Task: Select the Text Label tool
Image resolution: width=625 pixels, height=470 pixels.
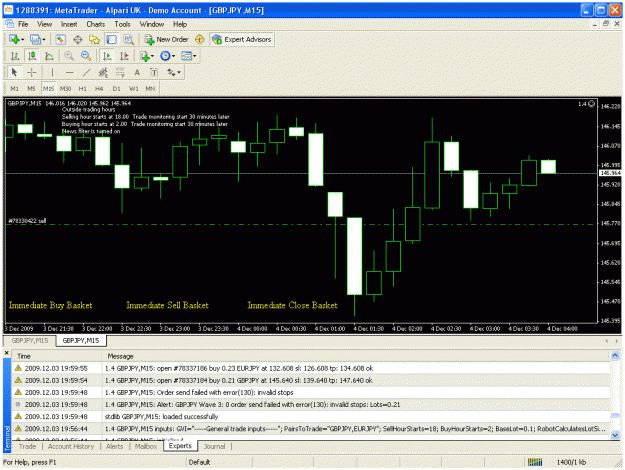Action: coord(154,73)
